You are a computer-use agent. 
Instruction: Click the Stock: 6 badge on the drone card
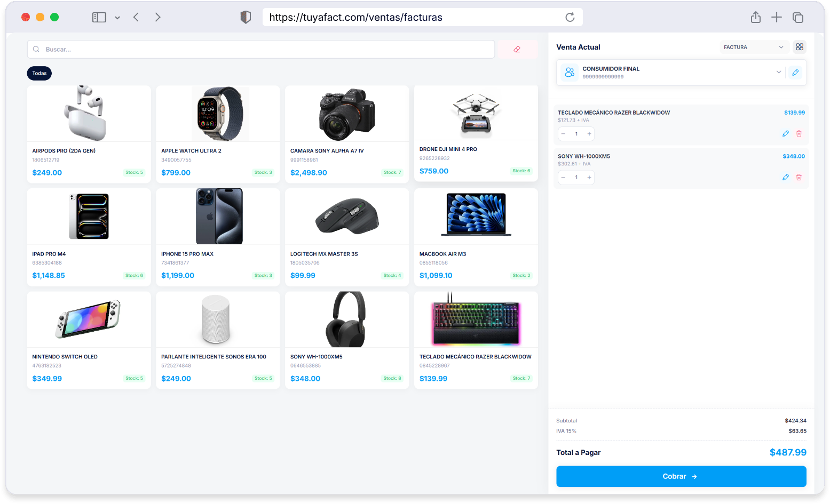point(521,171)
